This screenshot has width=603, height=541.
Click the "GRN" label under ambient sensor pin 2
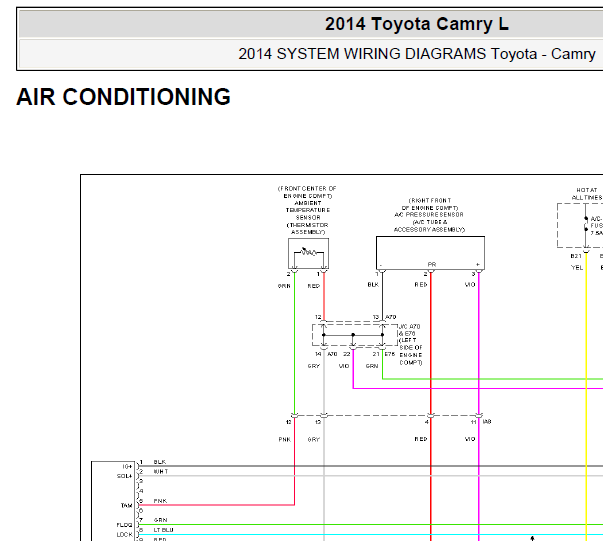pos(284,286)
